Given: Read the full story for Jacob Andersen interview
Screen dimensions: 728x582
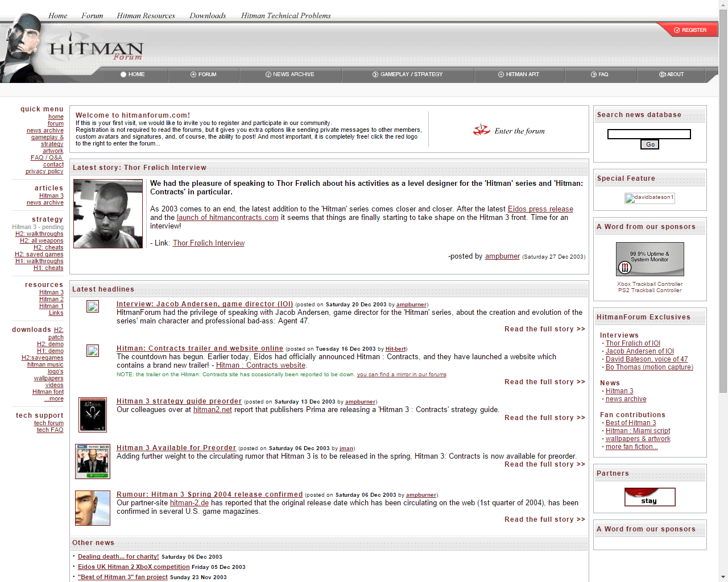Looking at the screenshot, I should 544,329.
